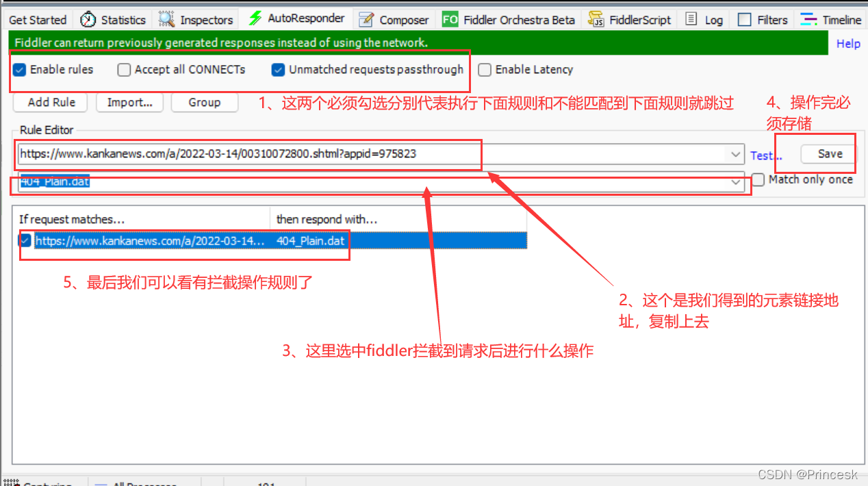Screen dimensions: 868x486
Task: Click the Statistics stopwatch icon
Action: (88, 19)
